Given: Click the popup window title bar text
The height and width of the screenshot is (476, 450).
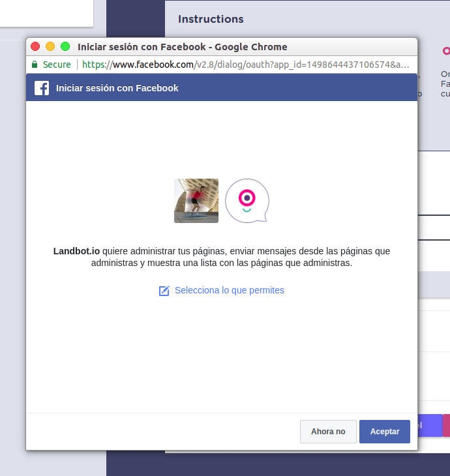Looking at the screenshot, I should 182,46.
